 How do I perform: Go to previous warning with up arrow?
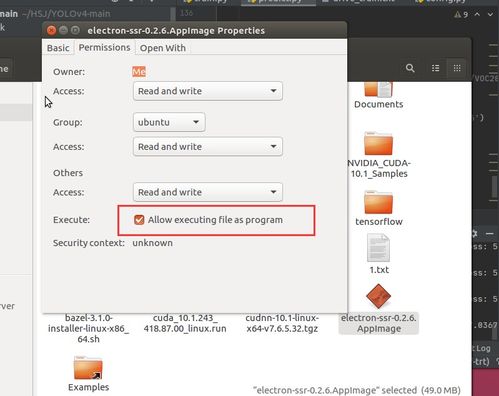click(x=477, y=14)
